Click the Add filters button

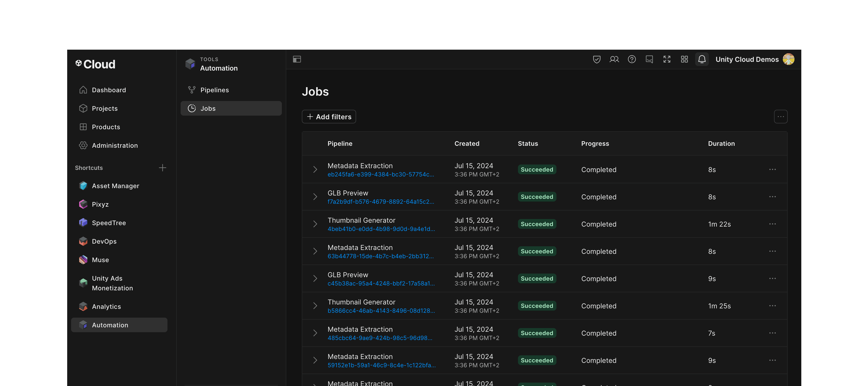329,117
